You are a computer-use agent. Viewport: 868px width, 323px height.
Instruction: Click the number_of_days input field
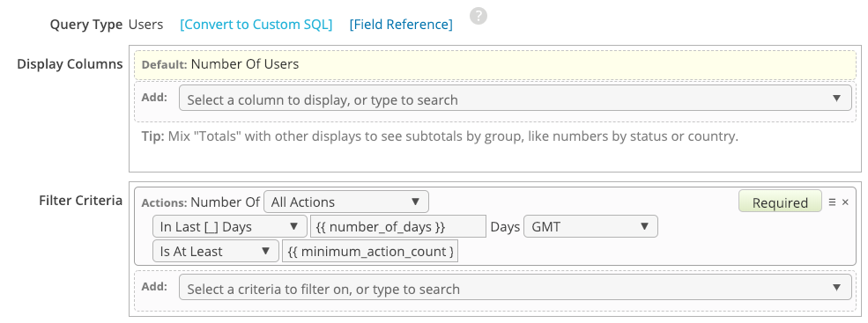click(x=398, y=226)
